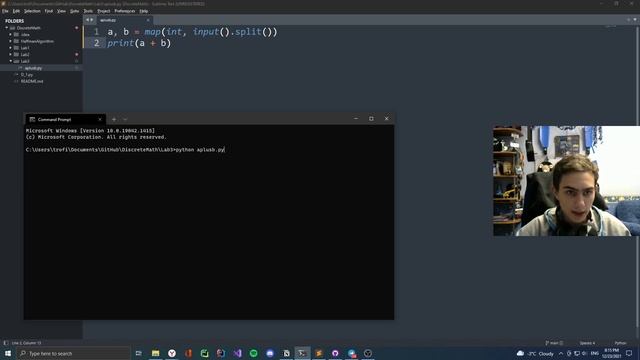Open the Goto menu

point(74,11)
